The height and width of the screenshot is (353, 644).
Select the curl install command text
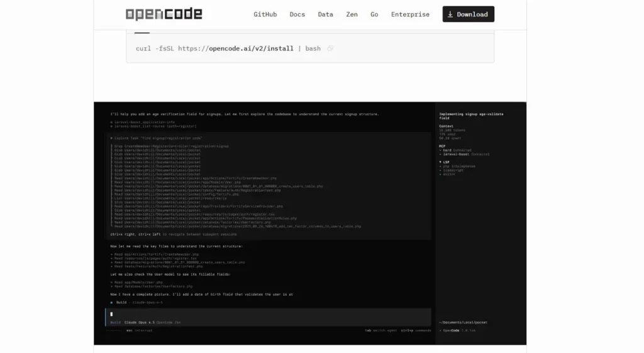pos(228,48)
